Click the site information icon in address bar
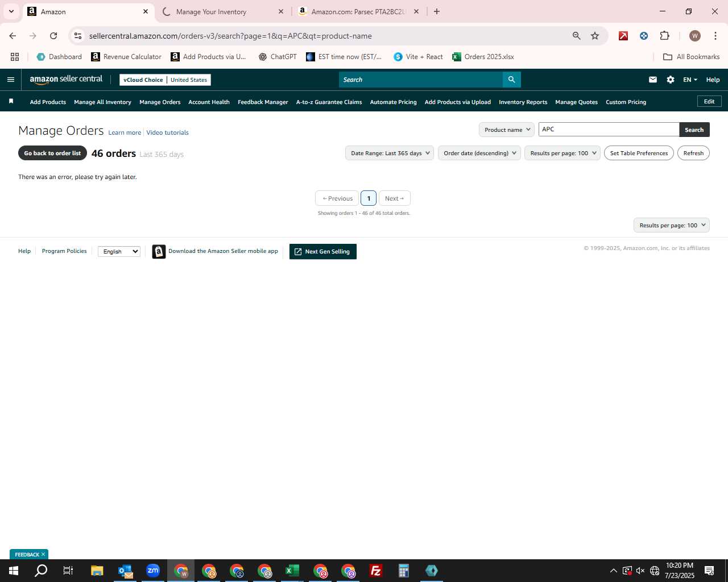 [x=78, y=36]
